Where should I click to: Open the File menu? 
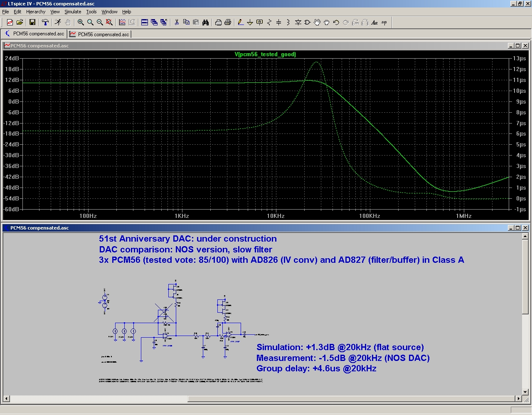coord(5,12)
